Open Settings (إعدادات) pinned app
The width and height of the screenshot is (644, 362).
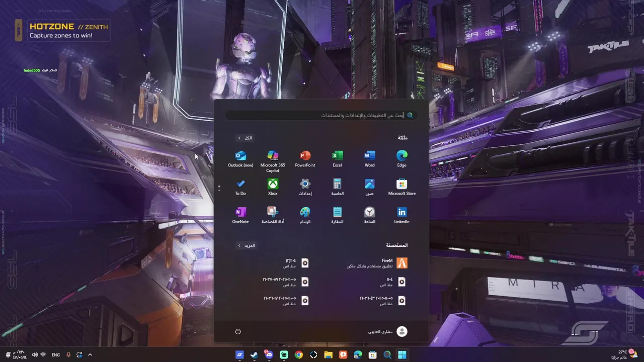[305, 187]
